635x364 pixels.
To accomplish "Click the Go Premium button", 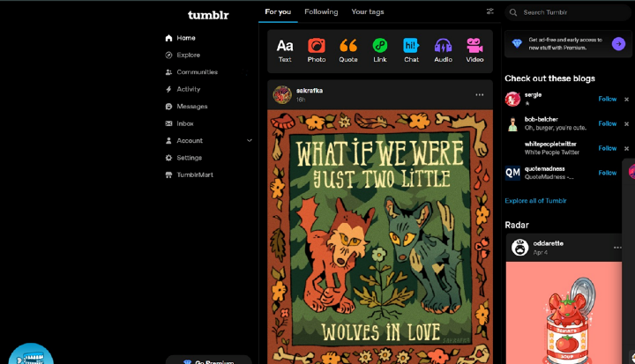I will click(209, 360).
